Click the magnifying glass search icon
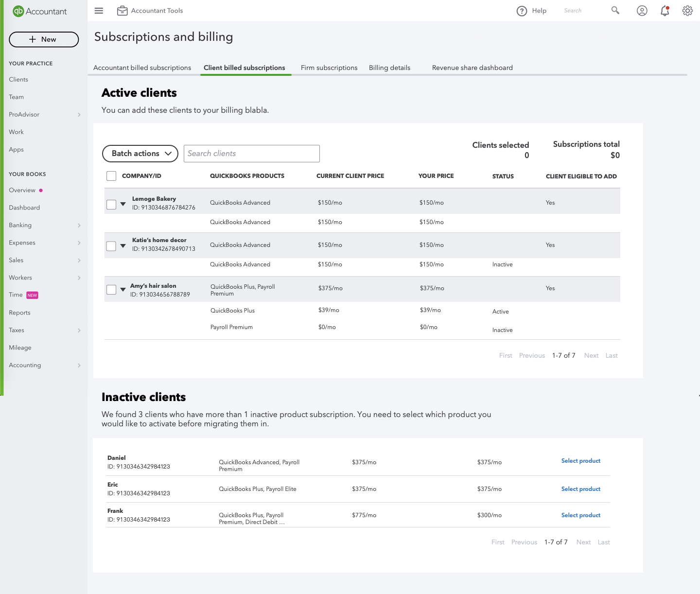This screenshot has height=594, width=700. click(615, 10)
